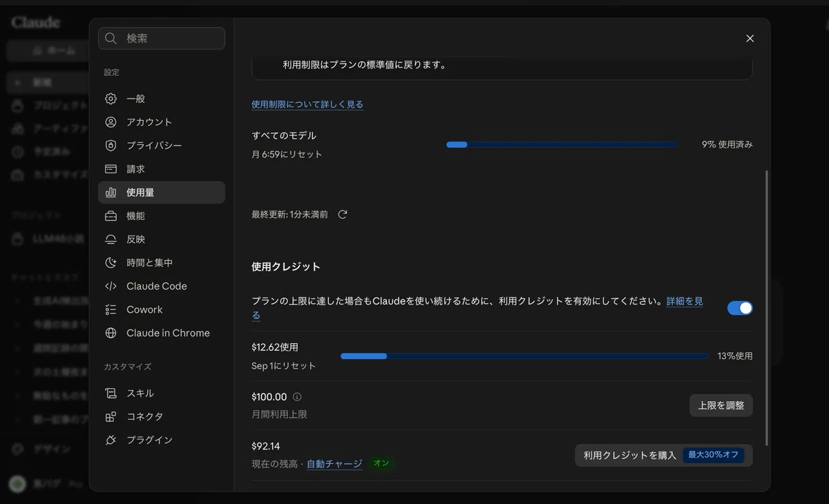829x504 pixels.
Task: Click the ホーム button in background sidebar
Action: point(48,51)
